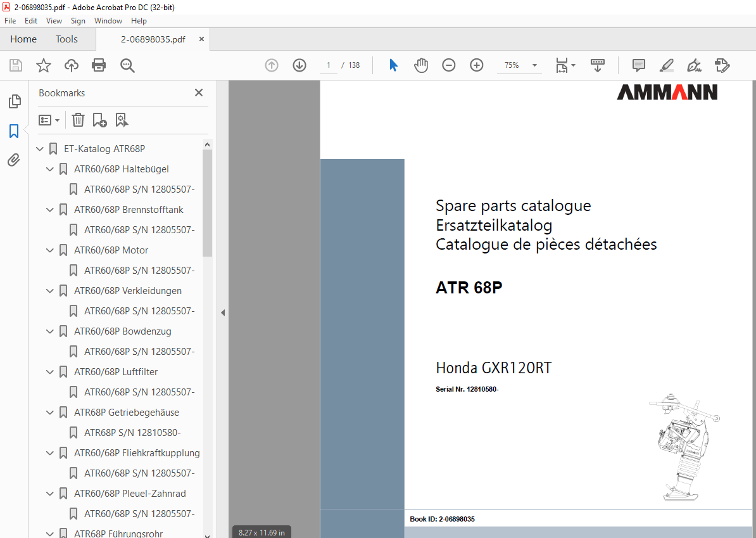Collapse ATR60/68P Luftfilter bookmark
The image size is (756, 538).
49,371
